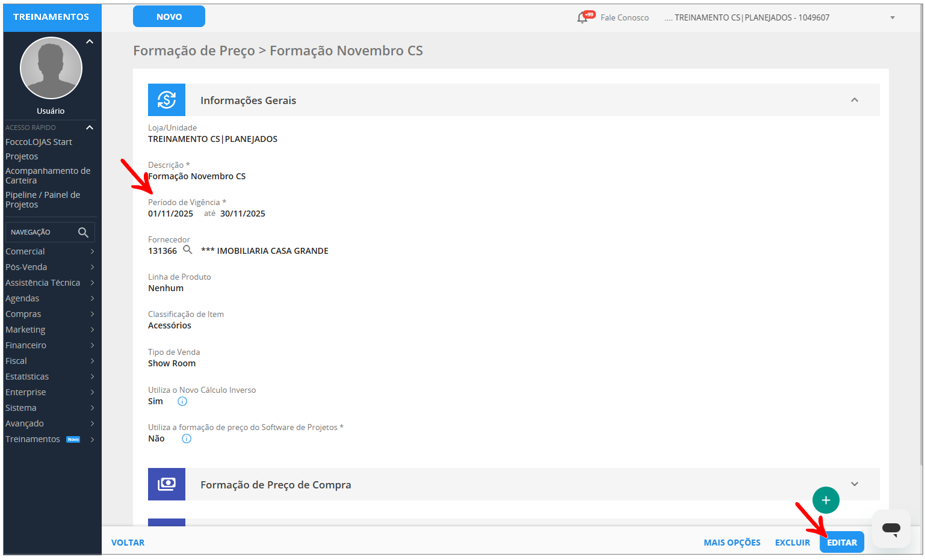Image resolution: width=925 pixels, height=560 pixels.
Task: Open the Treinamentos menu item
Action: [32, 438]
